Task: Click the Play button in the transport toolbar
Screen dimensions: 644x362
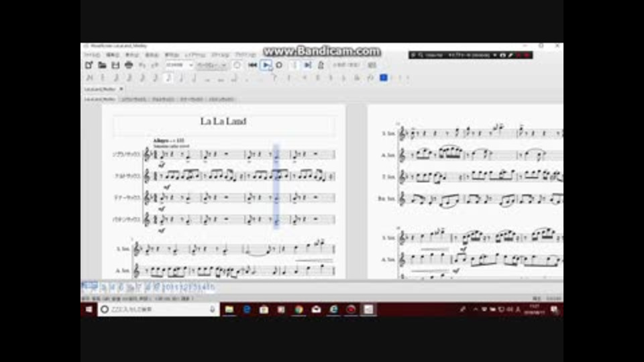Action: [266, 65]
